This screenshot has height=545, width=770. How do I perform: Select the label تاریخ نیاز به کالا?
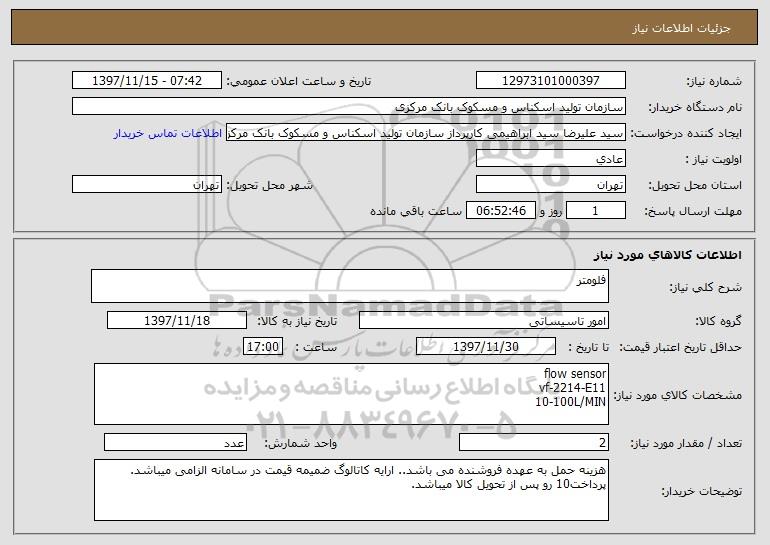(297, 321)
